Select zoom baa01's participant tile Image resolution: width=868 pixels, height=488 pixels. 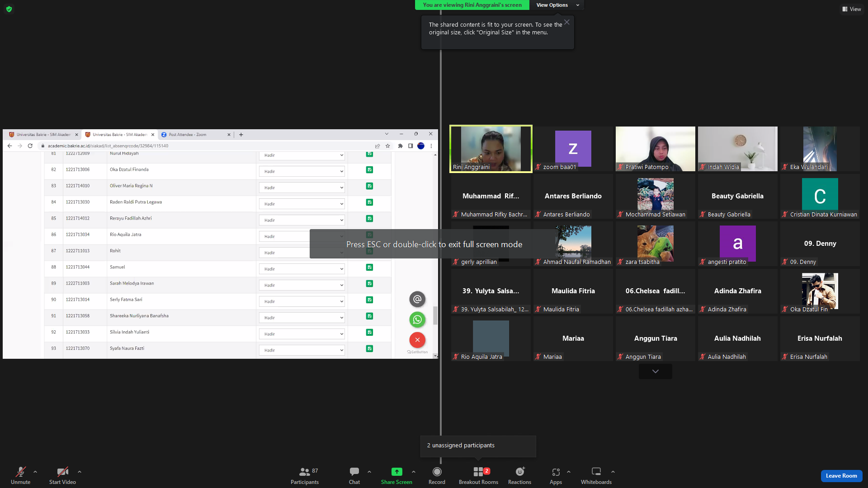coord(573,149)
